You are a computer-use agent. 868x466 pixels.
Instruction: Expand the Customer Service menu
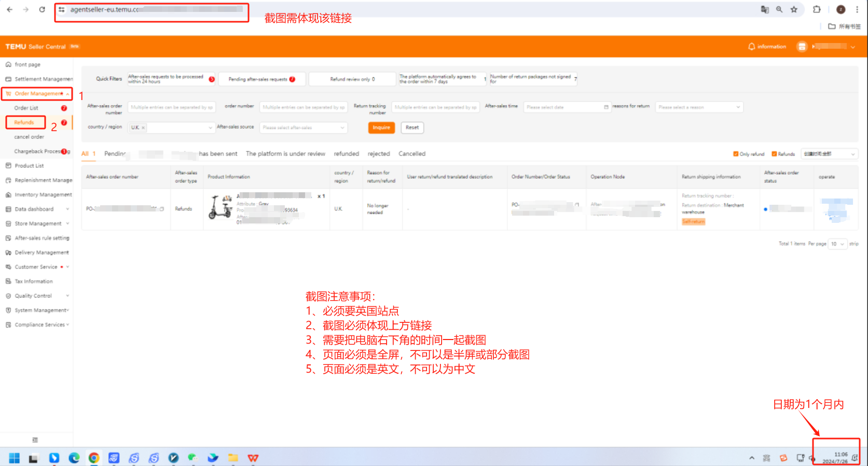pyautogui.click(x=67, y=267)
